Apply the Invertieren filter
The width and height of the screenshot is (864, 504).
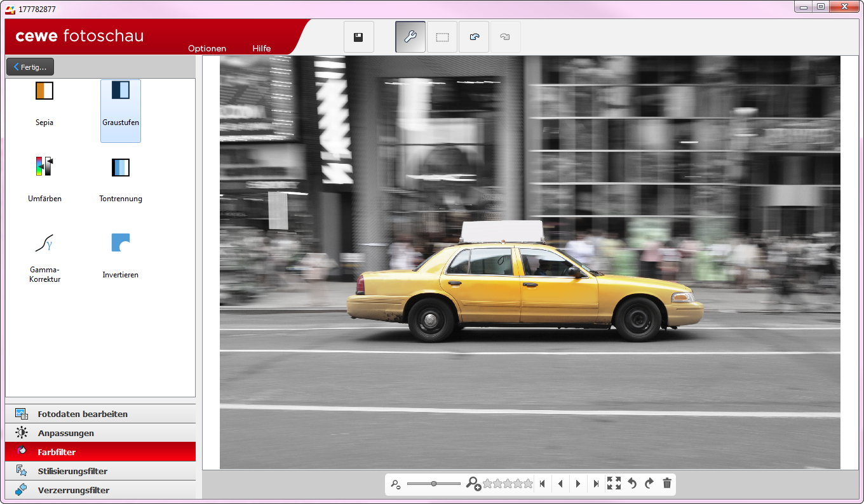click(x=121, y=255)
